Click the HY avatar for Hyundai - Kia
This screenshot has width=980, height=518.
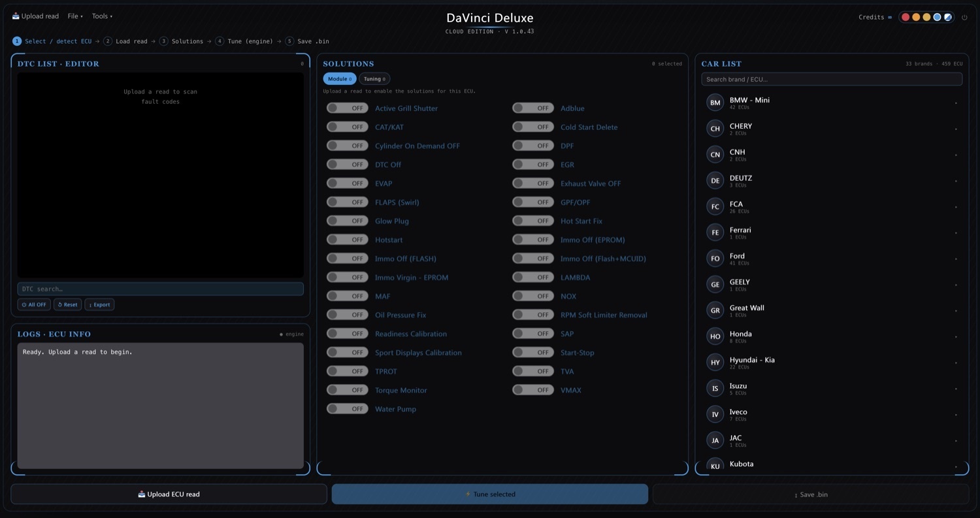[x=715, y=363]
